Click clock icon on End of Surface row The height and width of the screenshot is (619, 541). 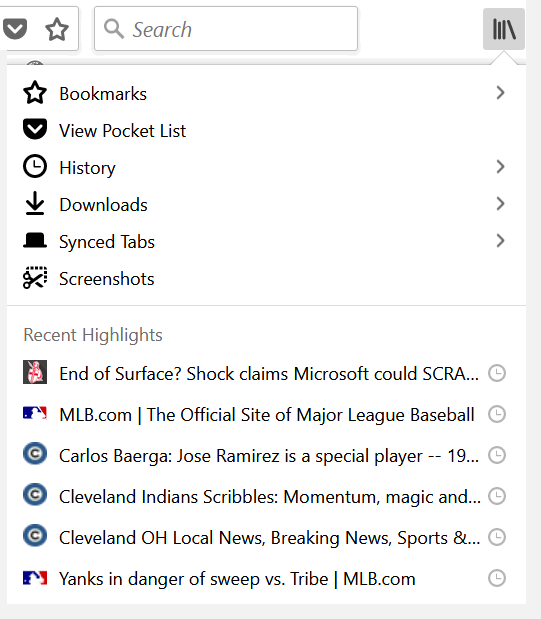point(497,373)
